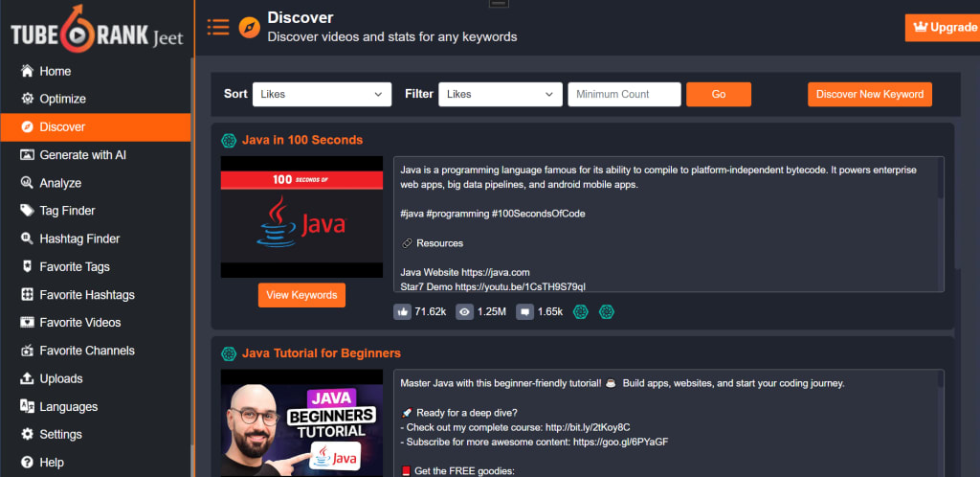This screenshot has height=477, width=980.
Task: Click the Optimize gear icon
Action: point(27,99)
